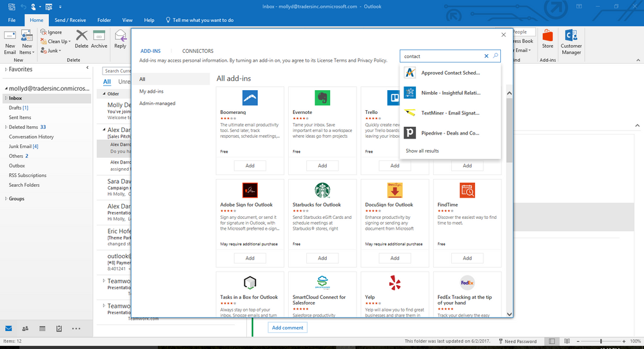Click the add-ins search input field
This screenshot has width=644, height=349.
pos(442,56)
